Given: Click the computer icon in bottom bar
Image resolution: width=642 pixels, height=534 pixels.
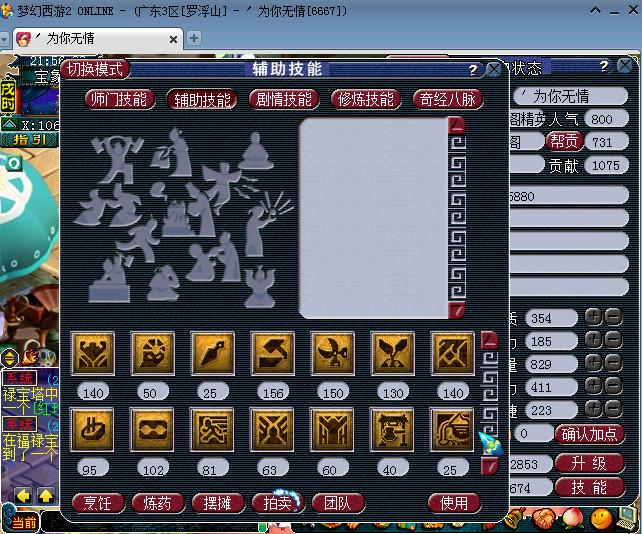Looking at the screenshot, I should (x=626, y=518).
